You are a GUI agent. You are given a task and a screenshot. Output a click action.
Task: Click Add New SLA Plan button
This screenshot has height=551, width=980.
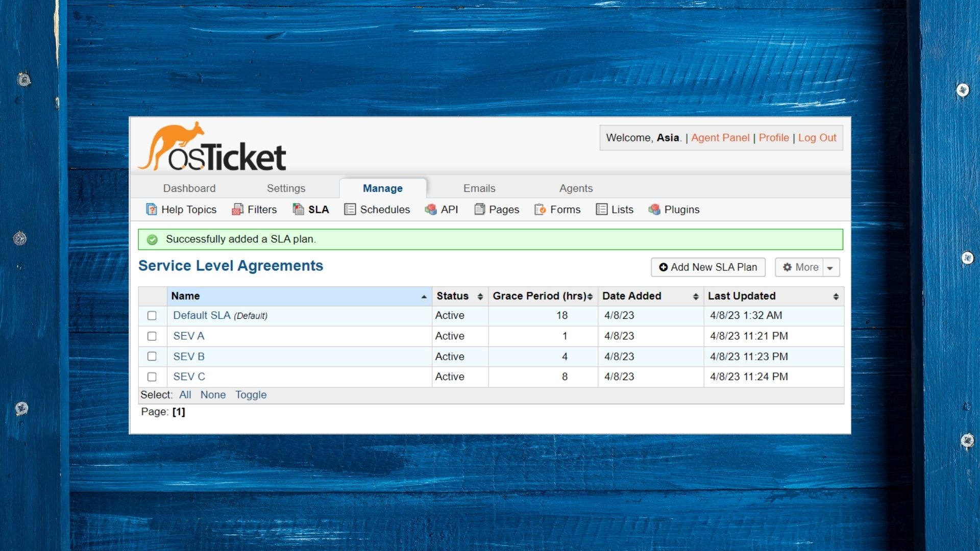(708, 267)
